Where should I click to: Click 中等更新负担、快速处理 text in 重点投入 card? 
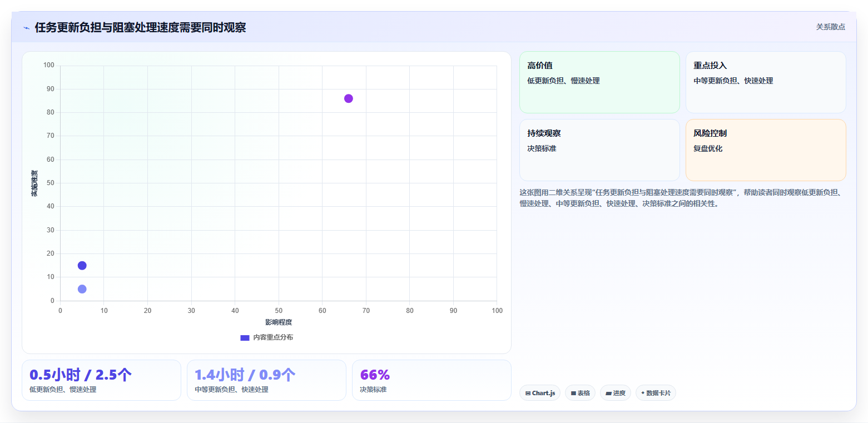tap(733, 81)
